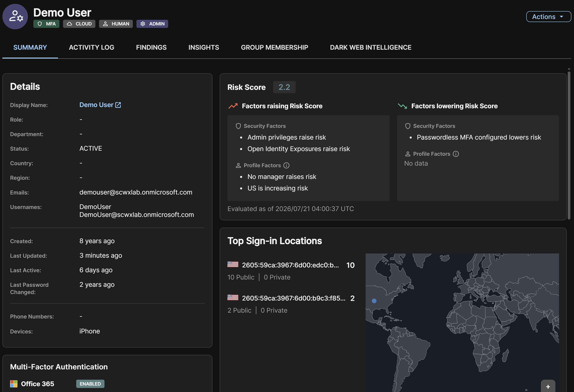574x392 pixels.
Task: Click the Last Active '6 days ago' value
Action: pyautogui.click(x=96, y=270)
